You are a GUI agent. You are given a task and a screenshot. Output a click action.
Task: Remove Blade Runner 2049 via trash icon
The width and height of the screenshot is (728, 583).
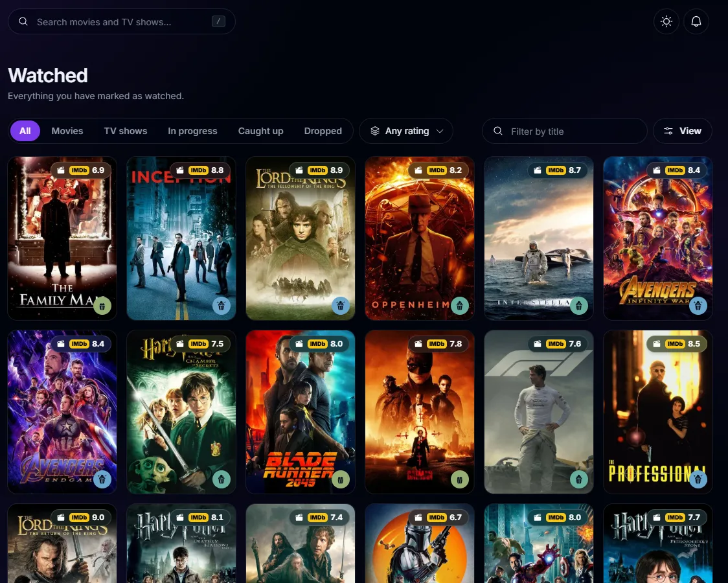[340, 479]
